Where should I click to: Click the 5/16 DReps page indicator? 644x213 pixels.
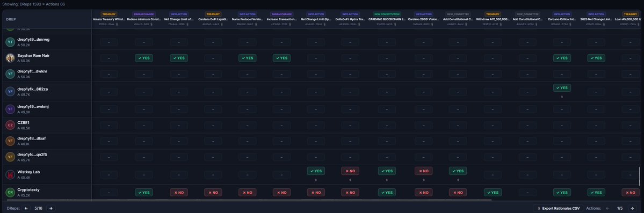39,208
